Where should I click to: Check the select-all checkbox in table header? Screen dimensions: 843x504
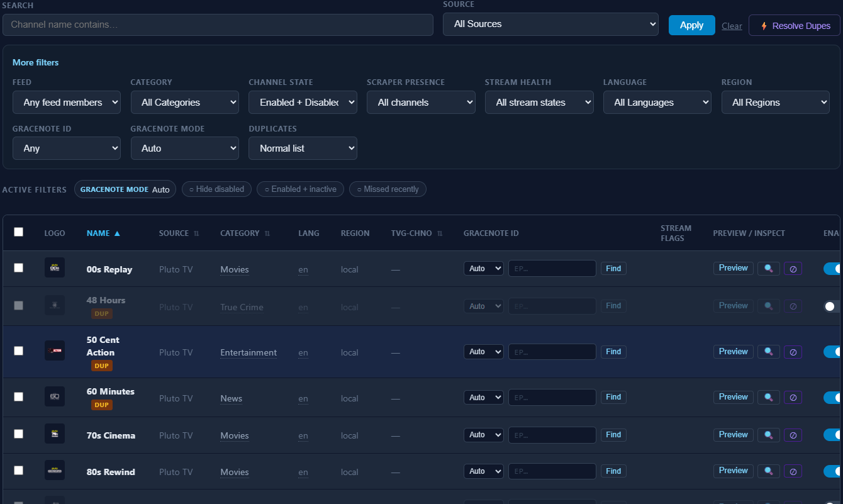tap(19, 232)
